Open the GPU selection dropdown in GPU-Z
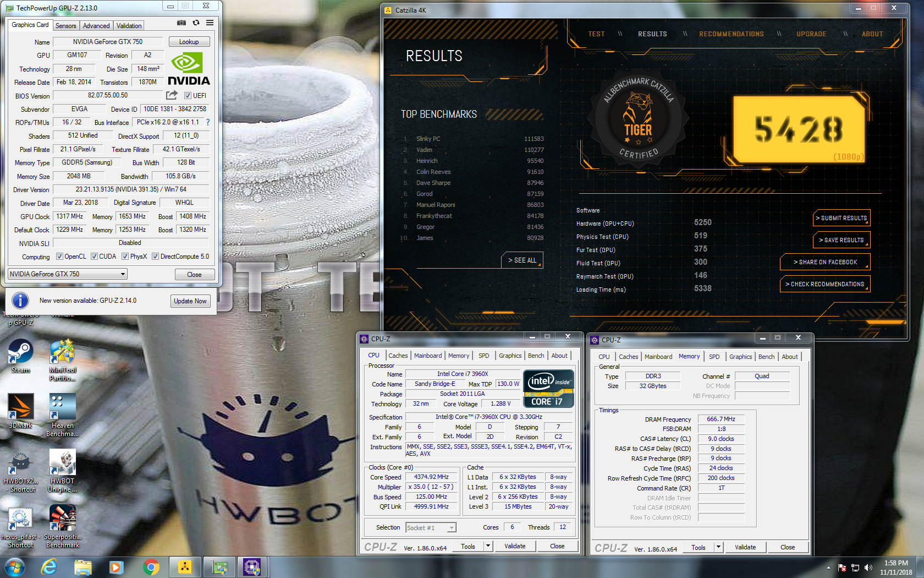Screen dimensions: 924x578 pyautogui.click(x=68, y=274)
